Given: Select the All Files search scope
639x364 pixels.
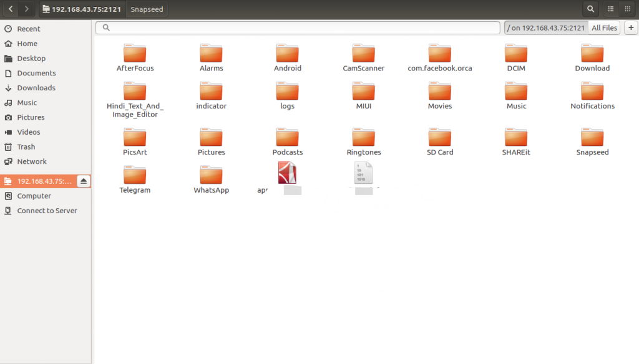Looking at the screenshot, I should pyautogui.click(x=604, y=27).
